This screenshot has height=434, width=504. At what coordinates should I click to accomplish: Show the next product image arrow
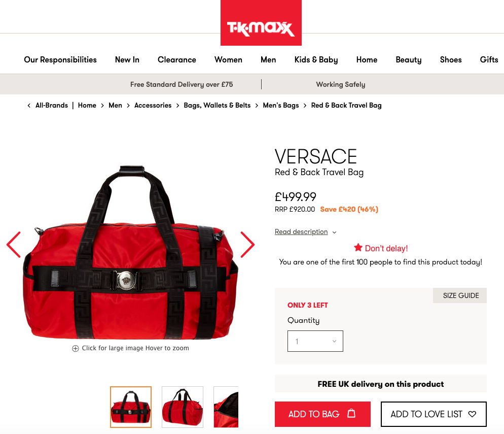(247, 245)
